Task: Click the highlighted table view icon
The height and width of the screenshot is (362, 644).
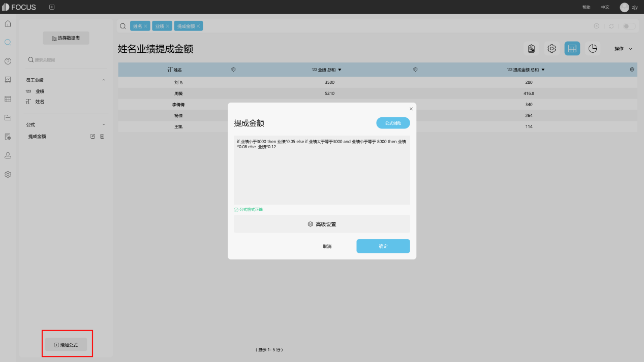Action: [x=572, y=48]
